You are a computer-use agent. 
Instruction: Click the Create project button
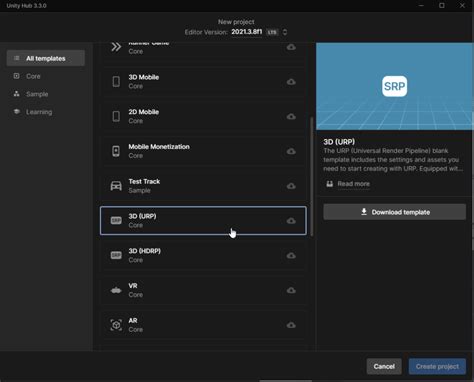tap(437, 366)
